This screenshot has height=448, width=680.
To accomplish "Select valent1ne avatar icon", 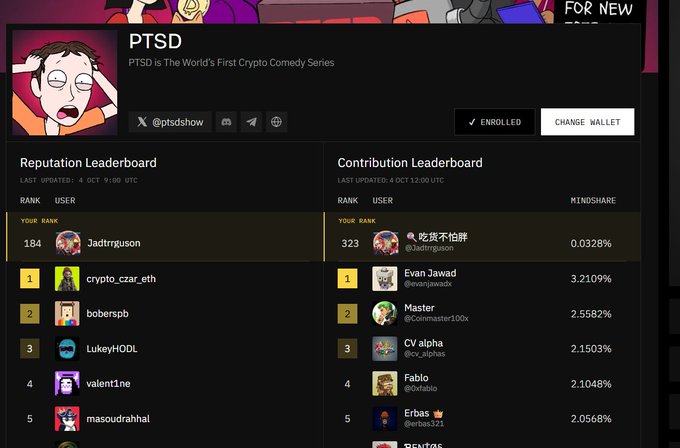I will 67,383.
